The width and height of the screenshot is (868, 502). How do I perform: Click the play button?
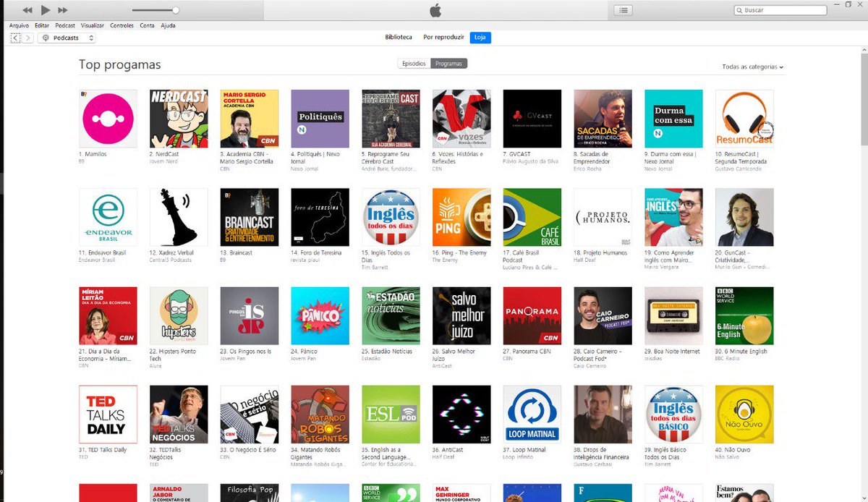(x=46, y=10)
